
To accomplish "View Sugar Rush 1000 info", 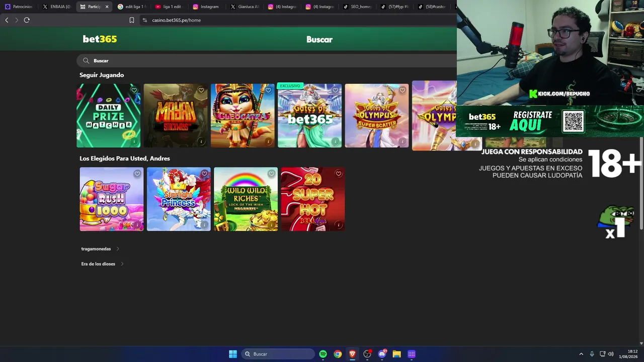I will coord(137,225).
